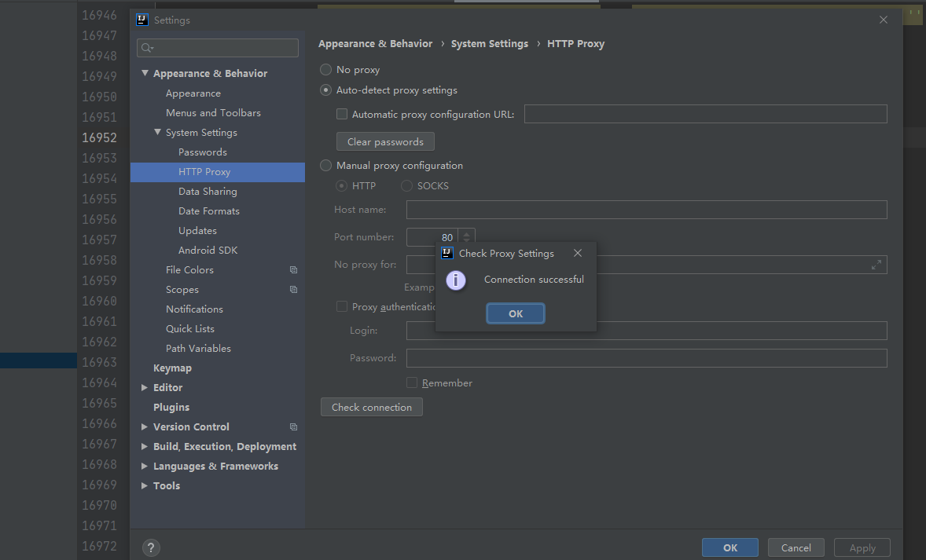Enable Automatic proxy configuration URL checkbox
Screen dimensions: 926x560
[x=342, y=115]
